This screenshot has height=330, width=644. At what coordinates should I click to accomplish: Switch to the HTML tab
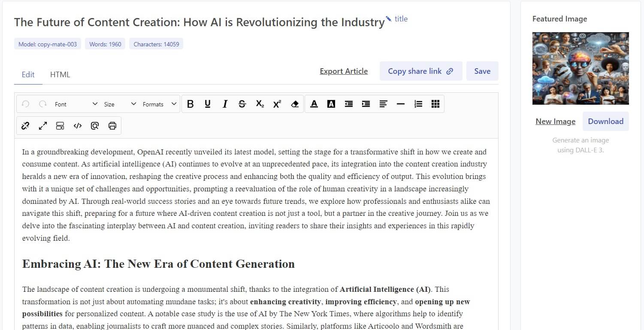coord(60,74)
